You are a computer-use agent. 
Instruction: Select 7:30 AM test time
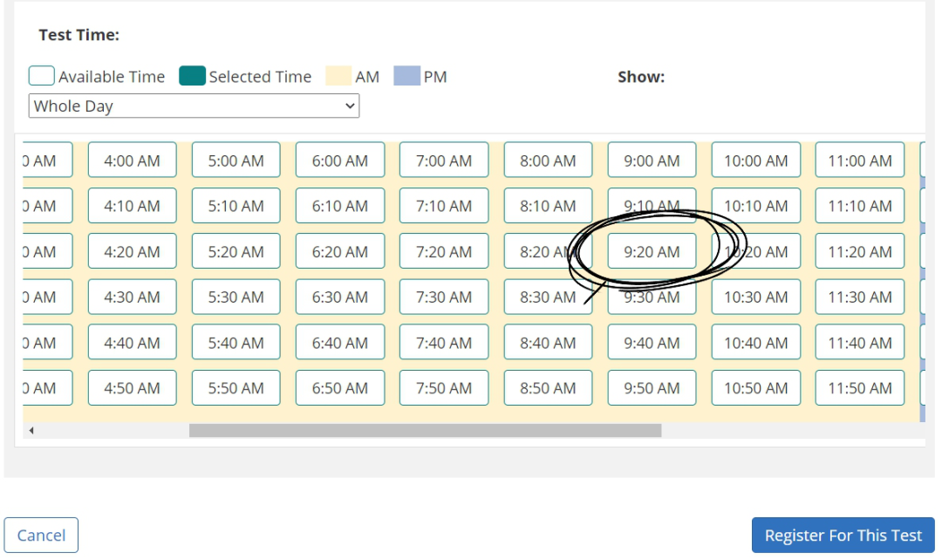[x=443, y=297]
